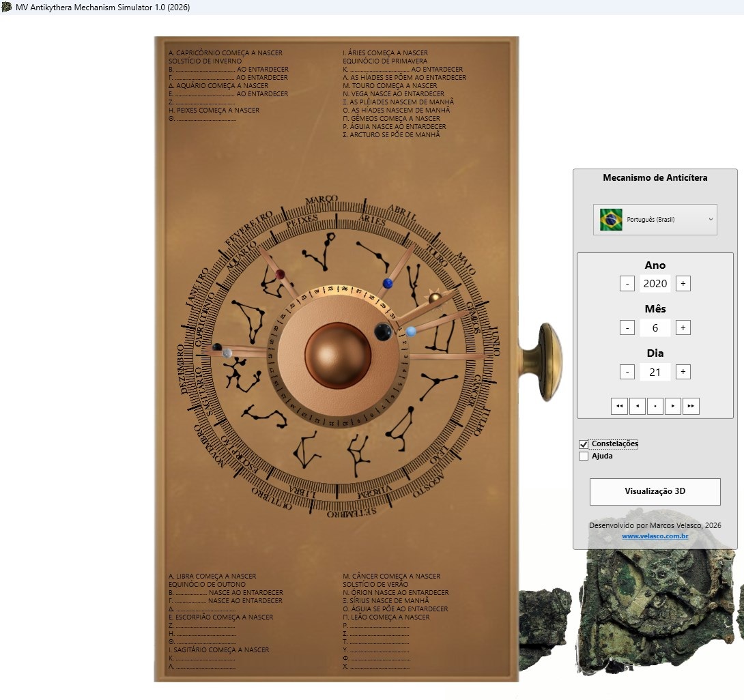Open the Português (Brasil) language dropdown
744x700 pixels.
(x=655, y=220)
